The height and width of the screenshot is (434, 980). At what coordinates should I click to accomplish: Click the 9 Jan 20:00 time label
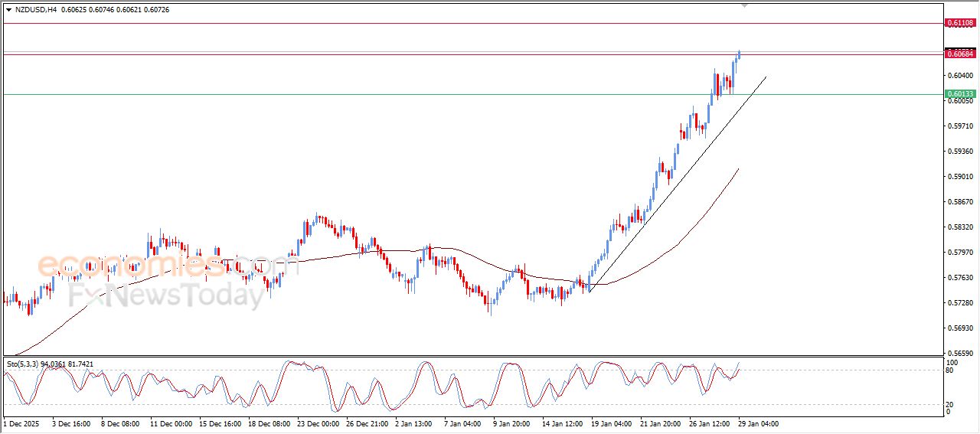point(511,423)
